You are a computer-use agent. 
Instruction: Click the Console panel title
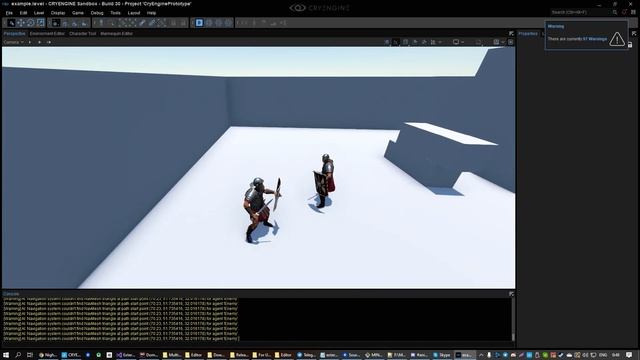click(11, 294)
